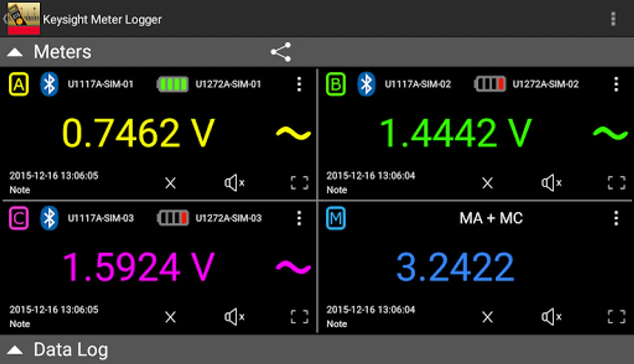The height and width of the screenshot is (364, 634).
Task: Select the meter C badge icon
Action: tap(19, 218)
